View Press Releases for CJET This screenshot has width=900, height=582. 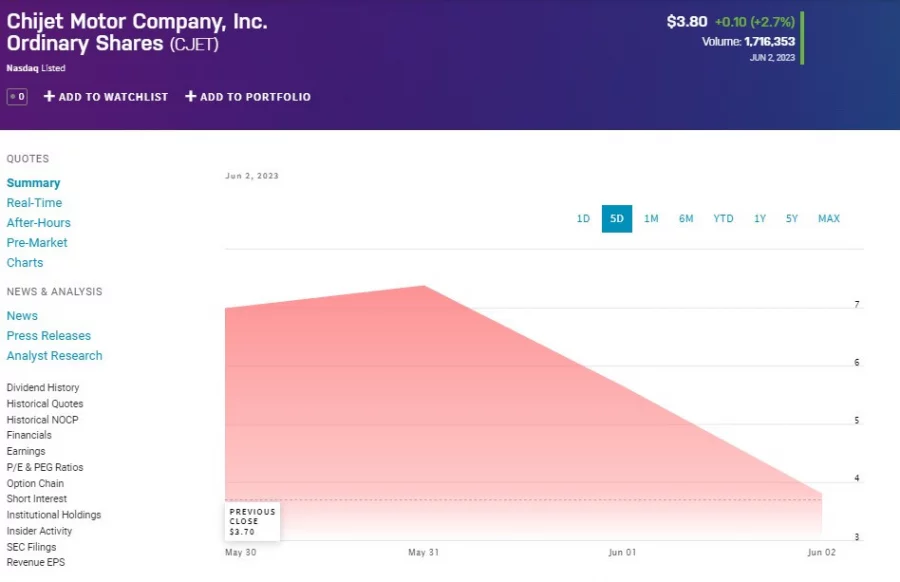click(x=48, y=335)
